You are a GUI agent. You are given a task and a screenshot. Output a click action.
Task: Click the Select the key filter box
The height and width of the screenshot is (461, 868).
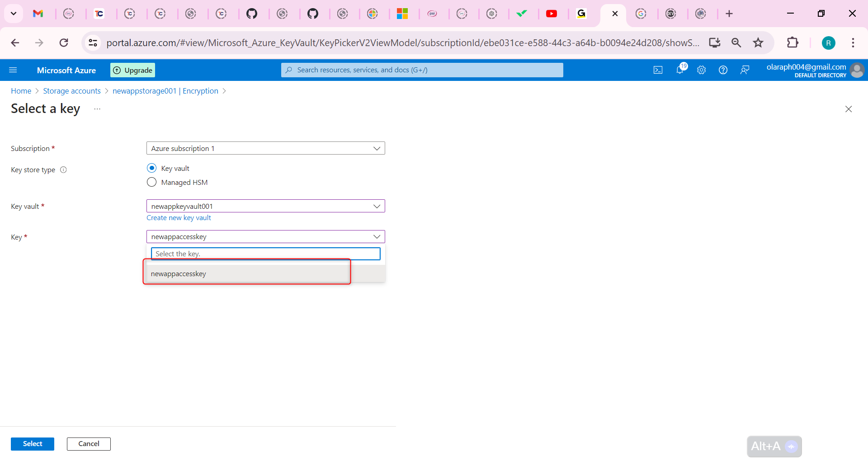pyautogui.click(x=266, y=254)
